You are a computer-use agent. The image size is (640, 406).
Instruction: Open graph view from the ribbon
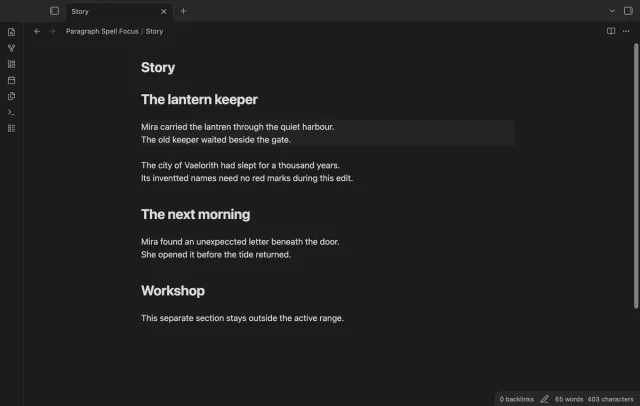[11, 48]
